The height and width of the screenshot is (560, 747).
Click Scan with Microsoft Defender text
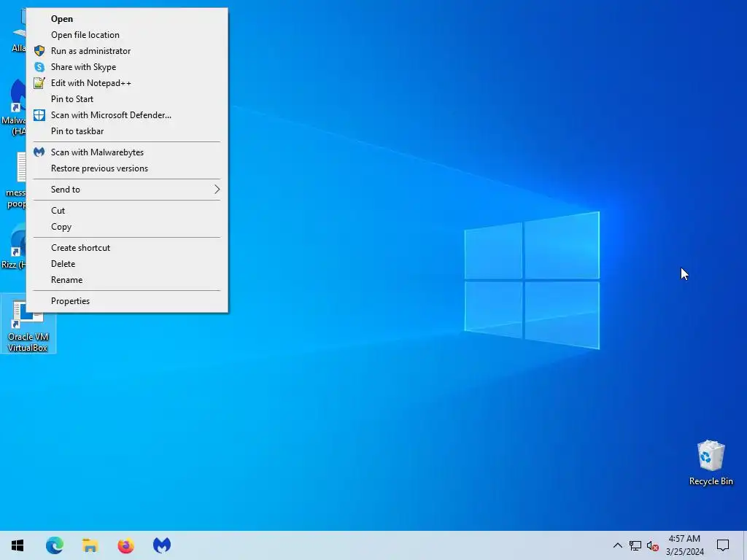coord(111,115)
